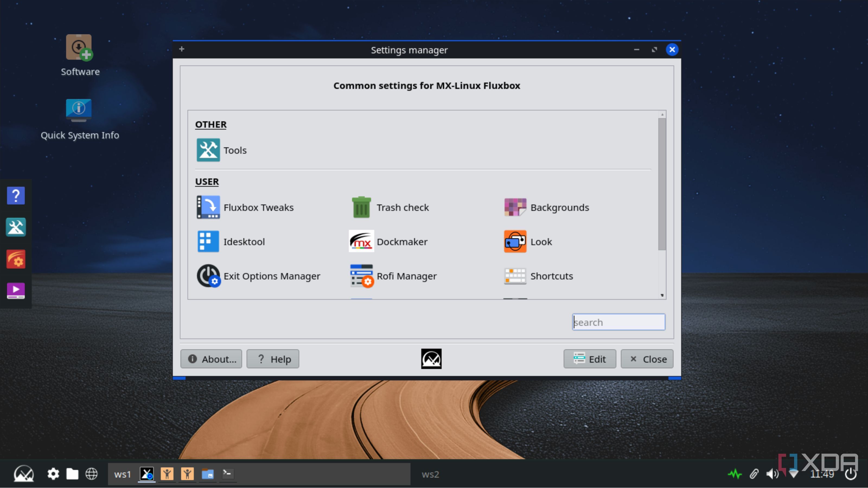Click the Help button
The width and height of the screenshot is (868, 488).
273,359
